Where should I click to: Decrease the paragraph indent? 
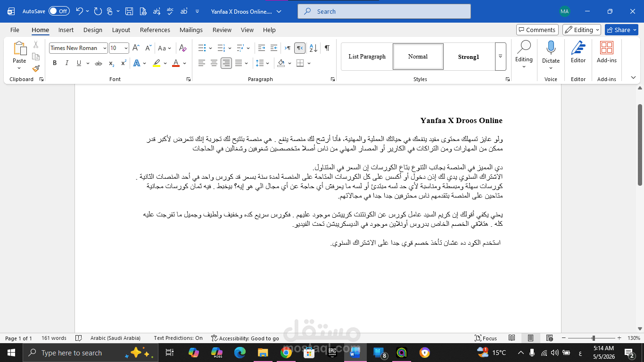click(261, 48)
